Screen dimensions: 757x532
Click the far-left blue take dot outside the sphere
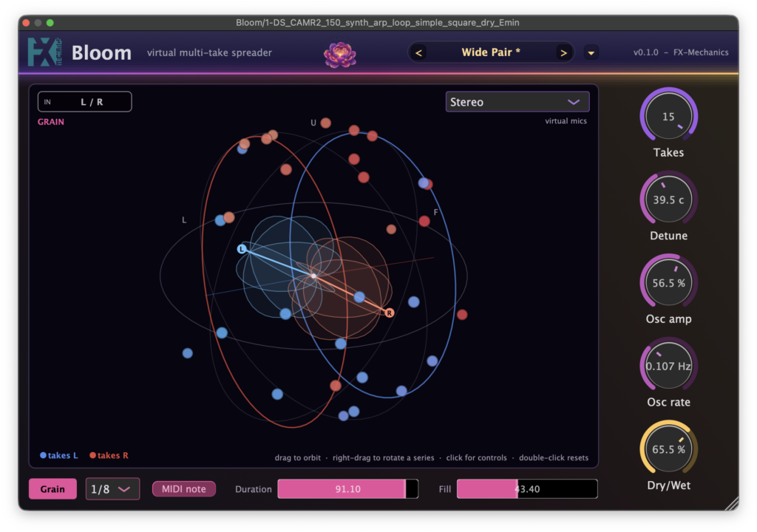[x=187, y=353]
